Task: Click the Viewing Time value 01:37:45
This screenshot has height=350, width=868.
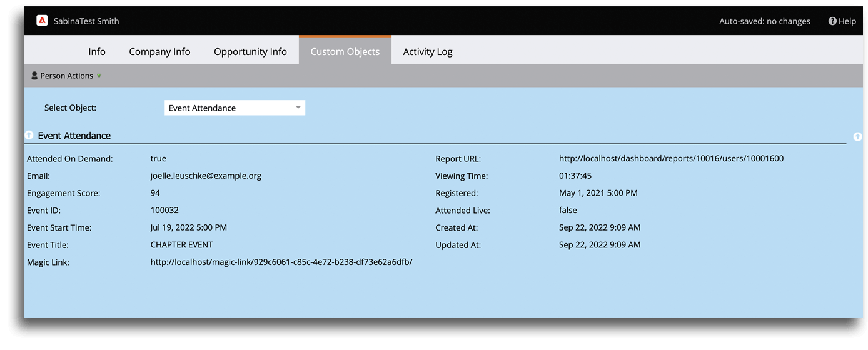Action: coord(575,176)
